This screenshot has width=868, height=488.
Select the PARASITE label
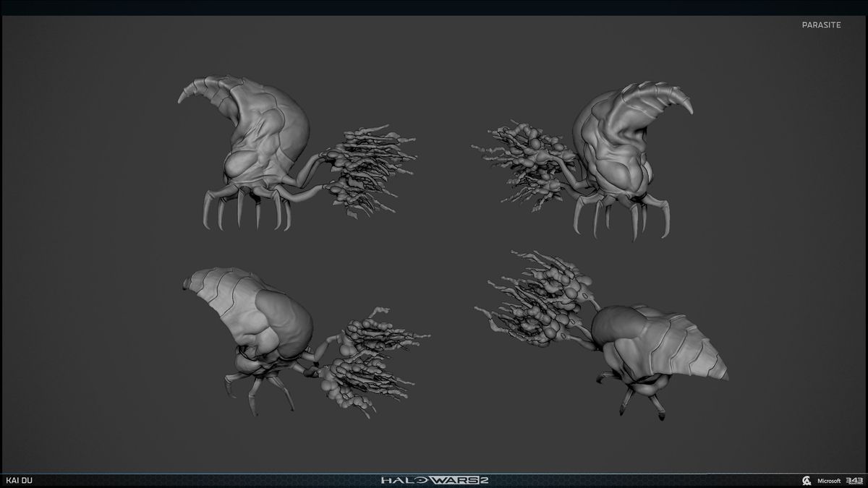tap(822, 24)
